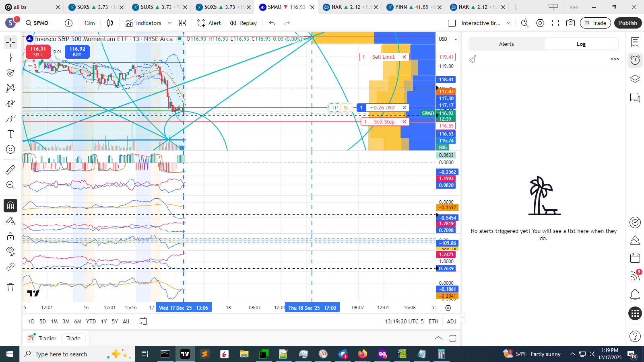The width and height of the screenshot is (644, 362).
Task: Open the object tree layers panel
Action: pyautogui.click(x=635, y=79)
